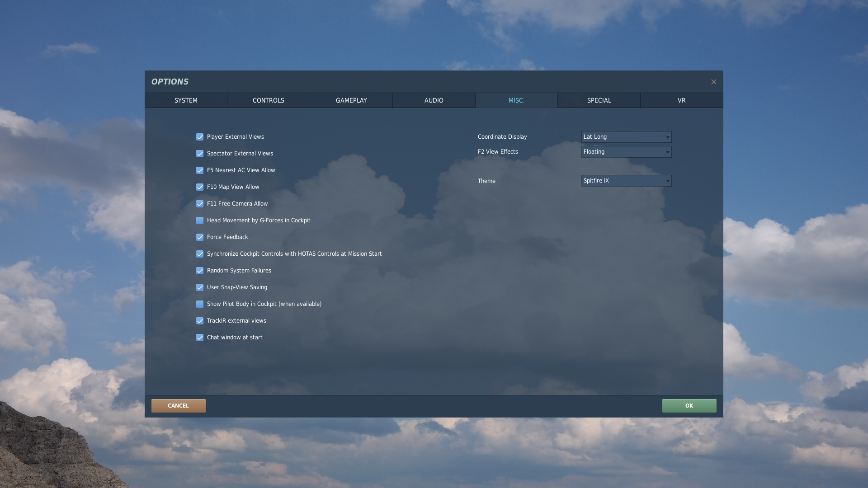Select the VR tab
The width and height of the screenshot is (868, 488).
pyautogui.click(x=681, y=100)
